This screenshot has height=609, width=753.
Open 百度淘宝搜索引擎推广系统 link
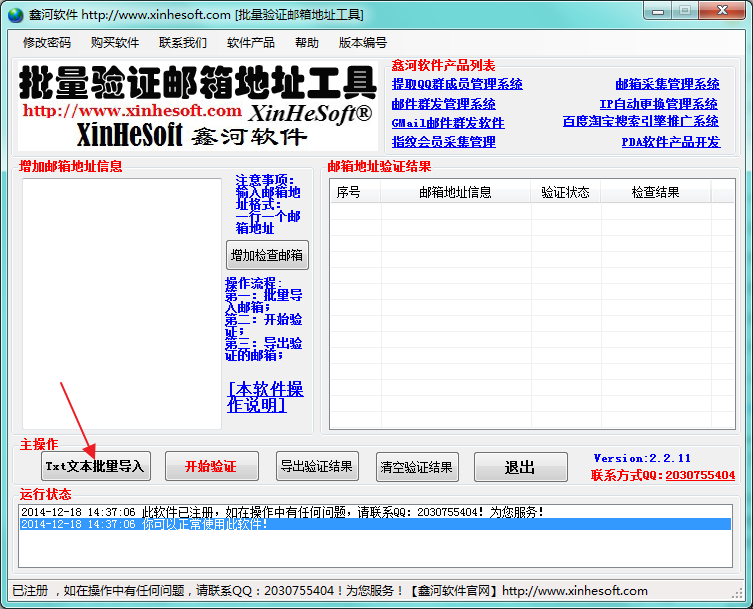(x=641, y=121)
